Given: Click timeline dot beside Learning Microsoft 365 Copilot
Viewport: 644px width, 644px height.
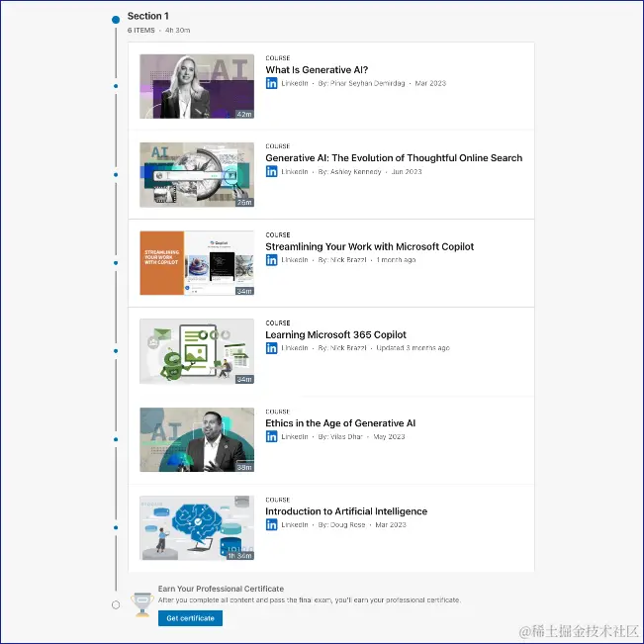Looking at the screenshot, I should coord(116,351).
